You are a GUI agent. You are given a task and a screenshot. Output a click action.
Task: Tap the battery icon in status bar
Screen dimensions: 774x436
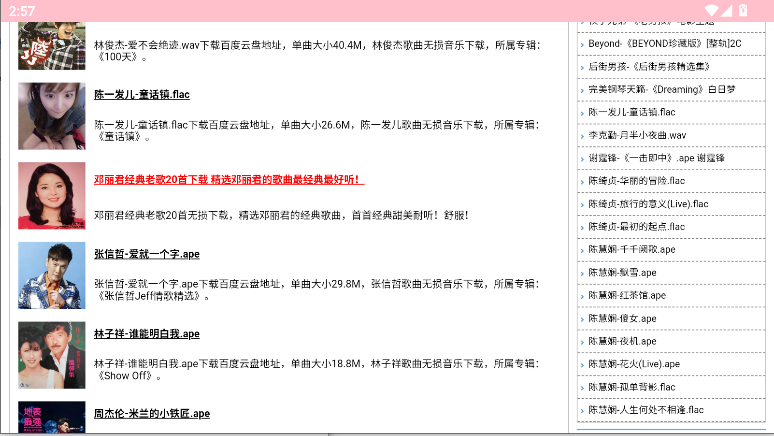point(743,10)
